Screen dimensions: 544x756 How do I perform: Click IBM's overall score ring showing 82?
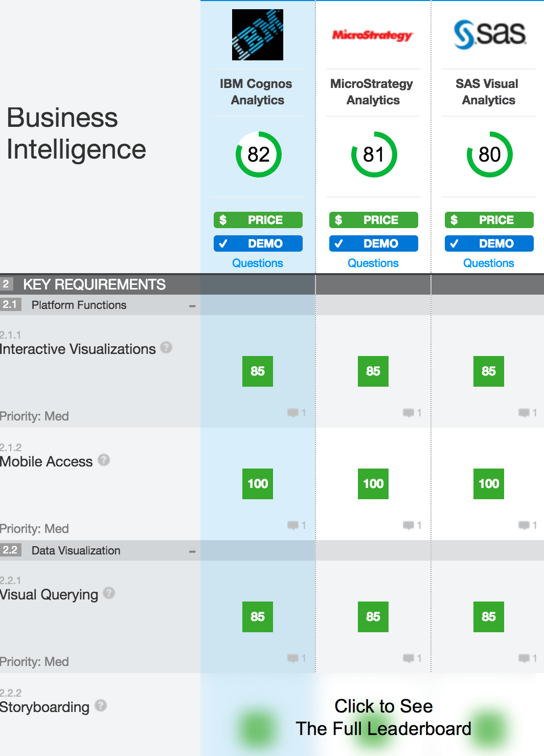pyautogui.click(x=258, y=155)
